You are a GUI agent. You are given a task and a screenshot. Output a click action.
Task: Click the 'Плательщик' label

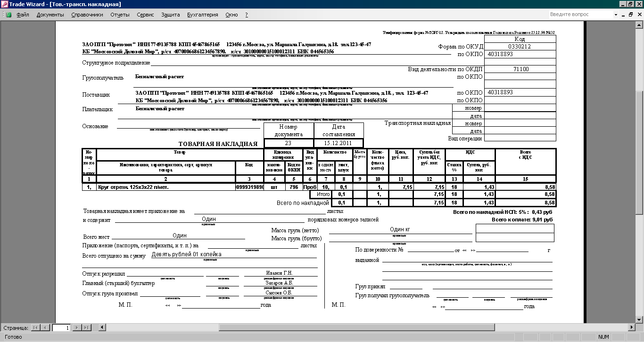(98, 109)
